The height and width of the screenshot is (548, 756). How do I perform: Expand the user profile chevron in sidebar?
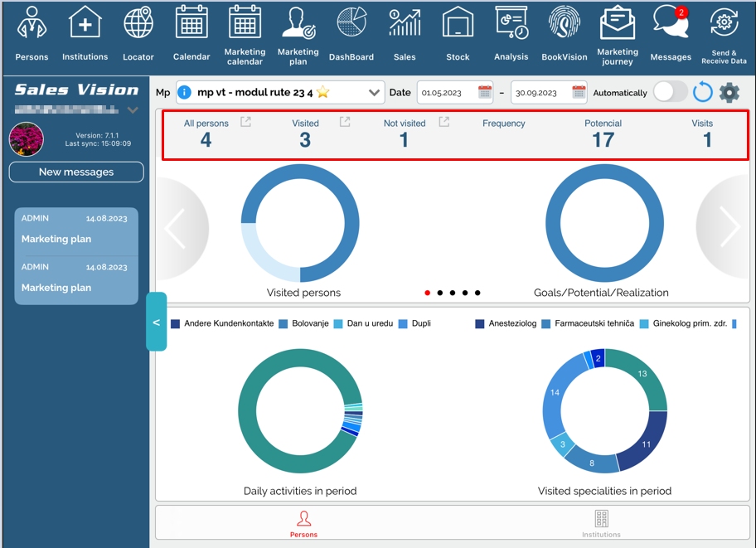[133, 110]
